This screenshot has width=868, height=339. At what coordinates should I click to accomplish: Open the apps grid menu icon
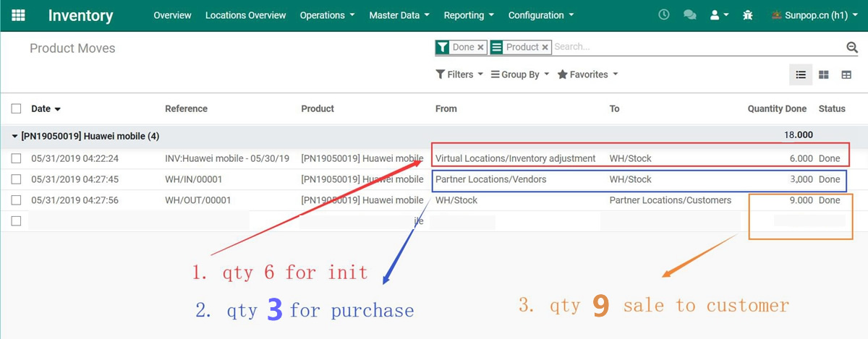[19, 15]
